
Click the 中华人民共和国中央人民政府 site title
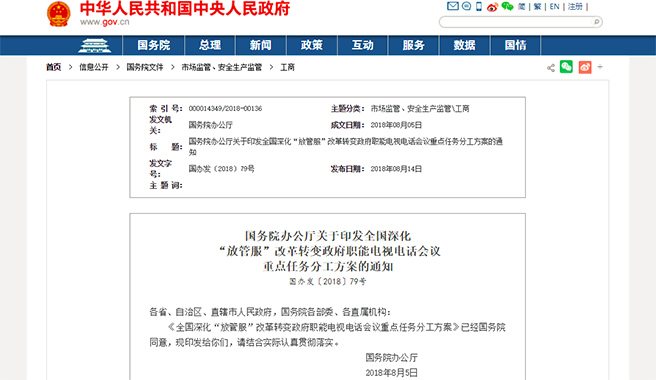185,8
